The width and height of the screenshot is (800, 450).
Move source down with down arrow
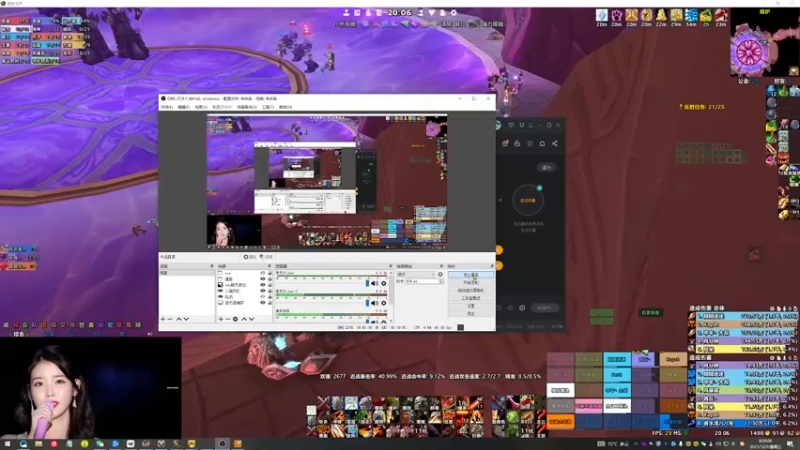252,319
